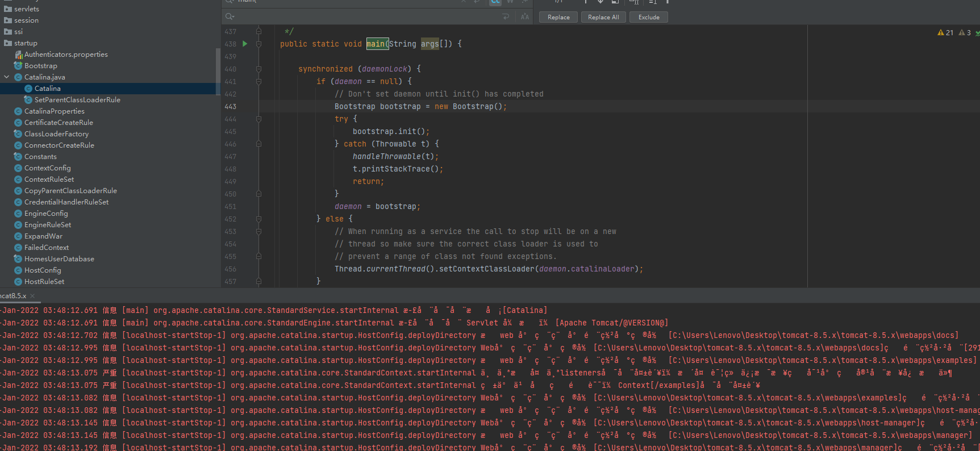Click inside the replace text field
Viewport: 980px width, 451px height.
366,17
